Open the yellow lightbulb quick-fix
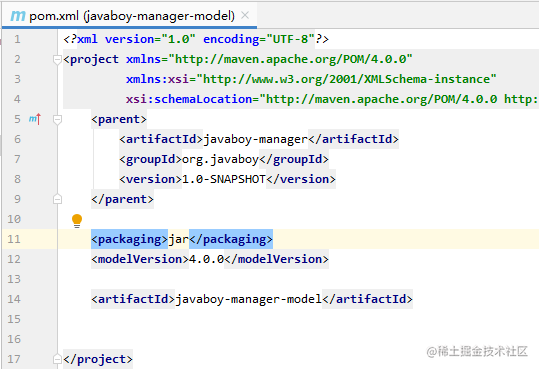The height and width of the screenshot is (369, 539). tap(77, 221)
